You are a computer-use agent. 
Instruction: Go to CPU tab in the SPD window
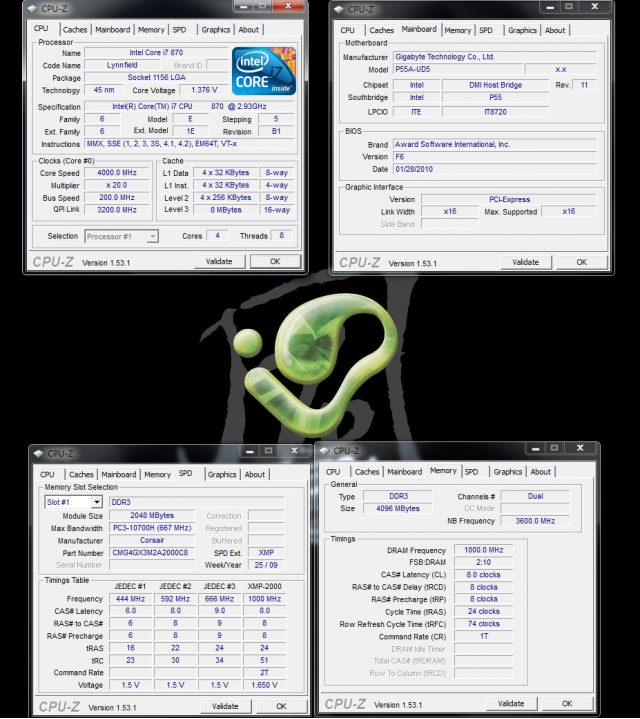click(x=47, y=475)
